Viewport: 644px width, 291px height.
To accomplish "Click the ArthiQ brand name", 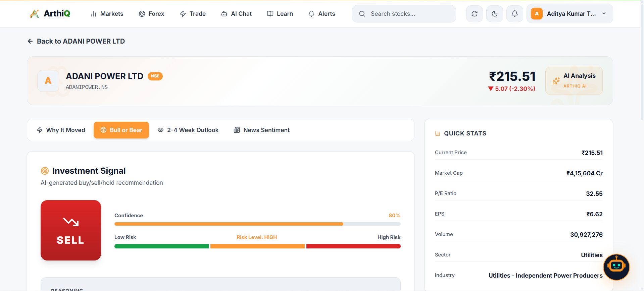I will coord(57,14).
